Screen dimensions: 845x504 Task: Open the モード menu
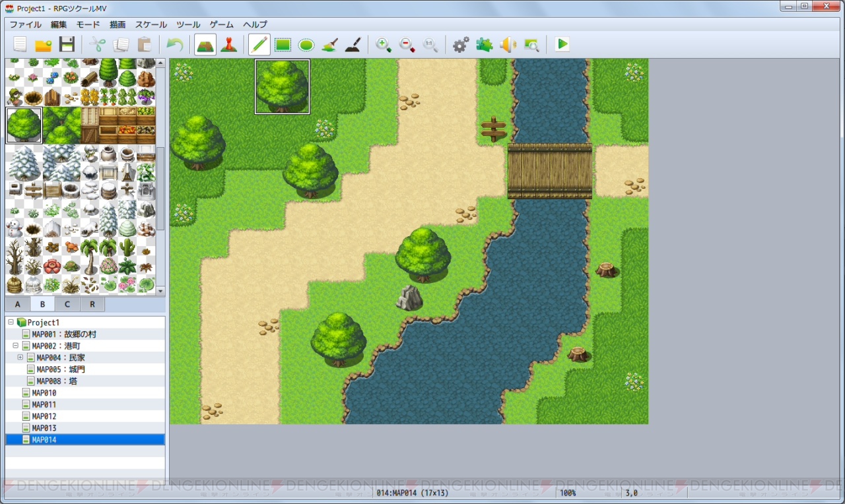coord(88,24)
